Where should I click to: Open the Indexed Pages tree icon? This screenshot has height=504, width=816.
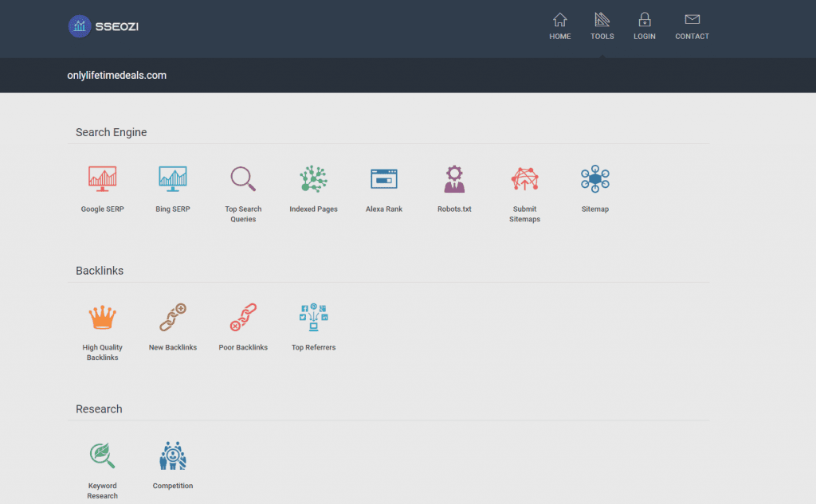[313, 179]
